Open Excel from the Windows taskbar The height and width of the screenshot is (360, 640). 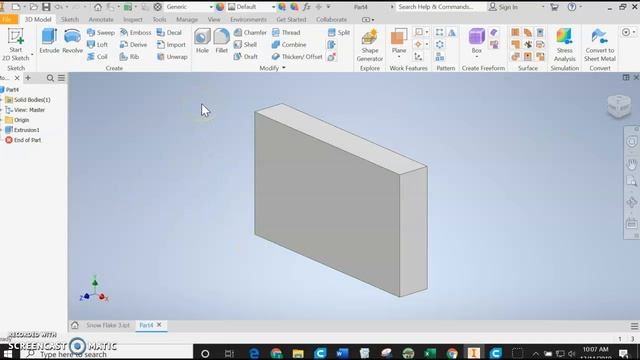click(x=430, y=353)
